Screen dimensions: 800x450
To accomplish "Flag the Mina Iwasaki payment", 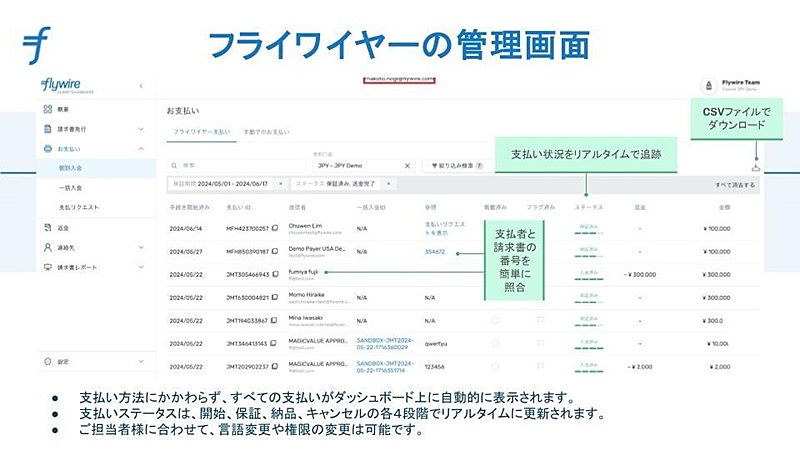I will (540, 320).
